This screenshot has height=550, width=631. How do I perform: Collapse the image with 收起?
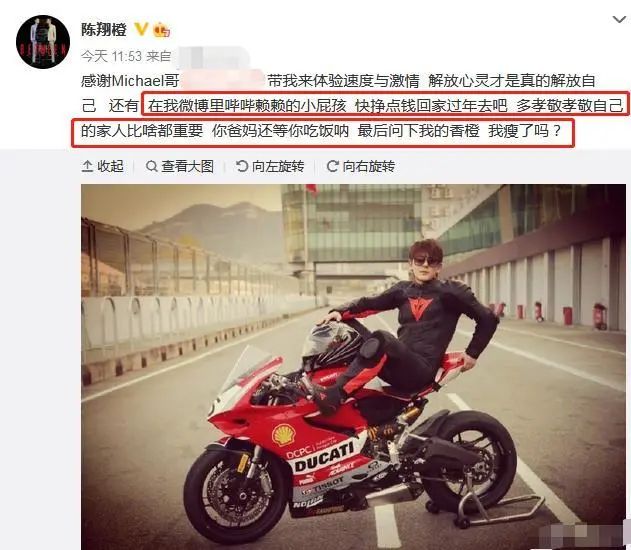[x=102, y=166]
